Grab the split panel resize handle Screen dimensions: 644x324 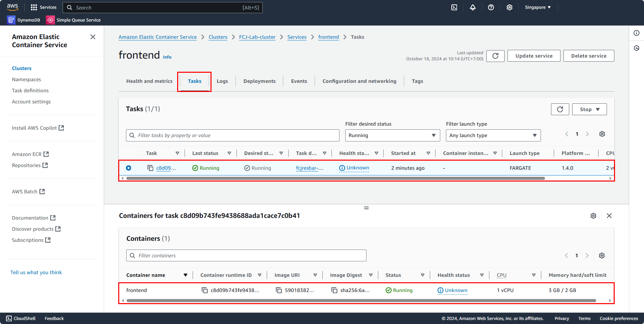pyautogui.click(x=366, y=208)
